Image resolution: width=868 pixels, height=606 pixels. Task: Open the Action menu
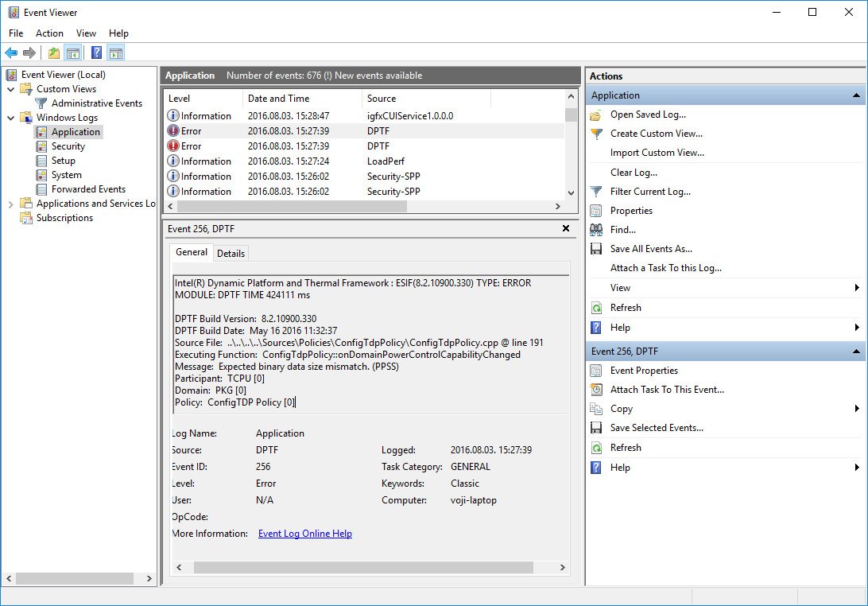click(49, 33)
